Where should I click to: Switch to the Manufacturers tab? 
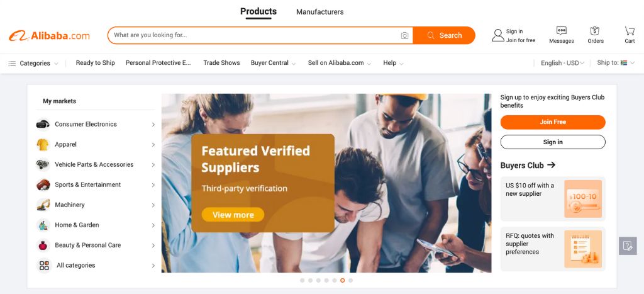pos(320,12)
